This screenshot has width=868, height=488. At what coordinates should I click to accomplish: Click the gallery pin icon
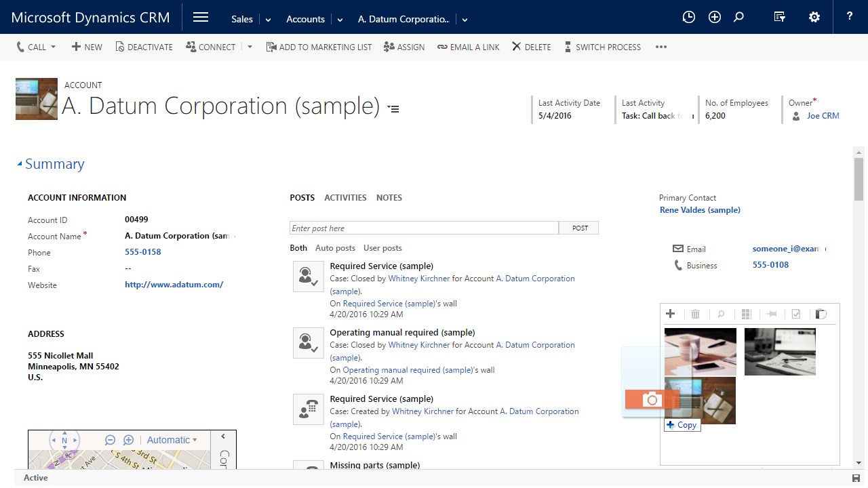(x=771, y=314)
